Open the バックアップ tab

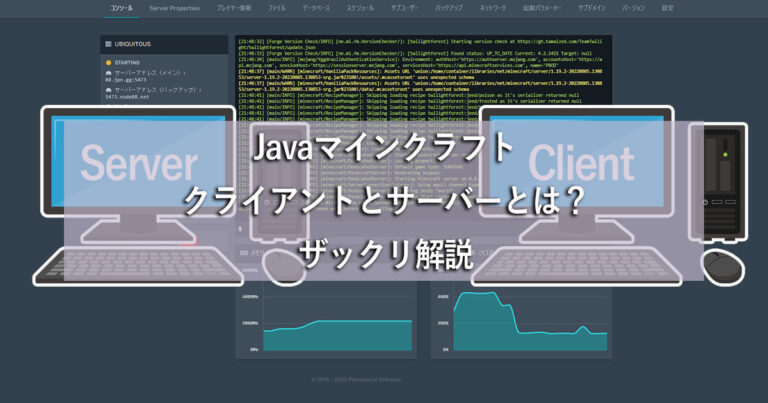449,8
